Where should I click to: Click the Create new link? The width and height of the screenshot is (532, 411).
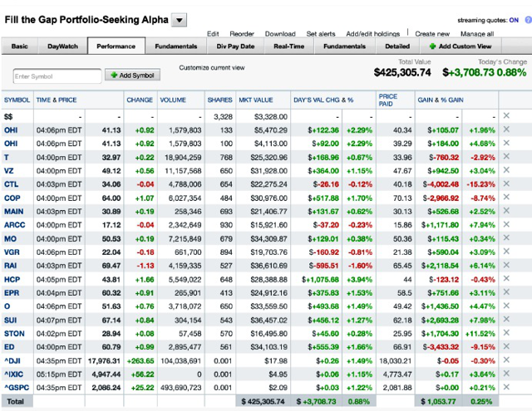(x=432, y=34)
